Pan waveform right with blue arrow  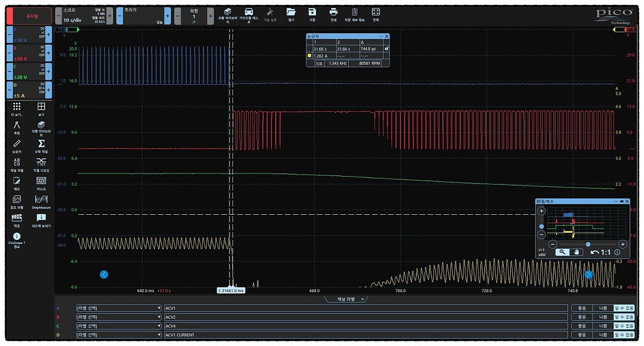[589, 274]
